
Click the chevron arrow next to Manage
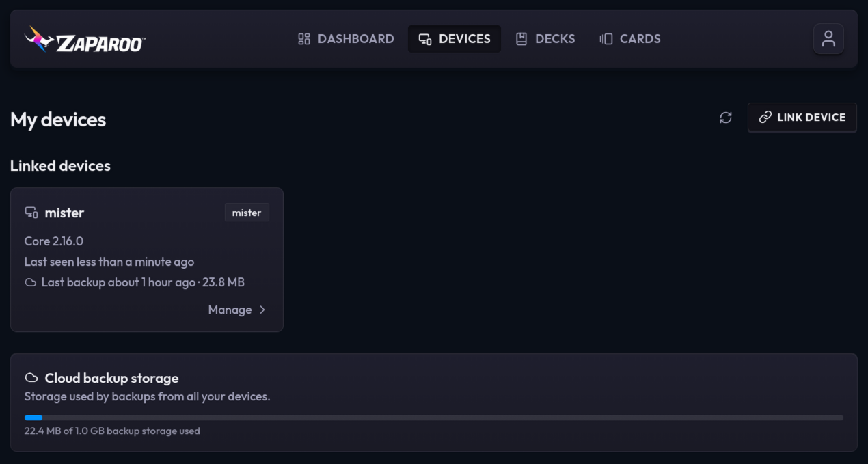(x=262, y=310)
